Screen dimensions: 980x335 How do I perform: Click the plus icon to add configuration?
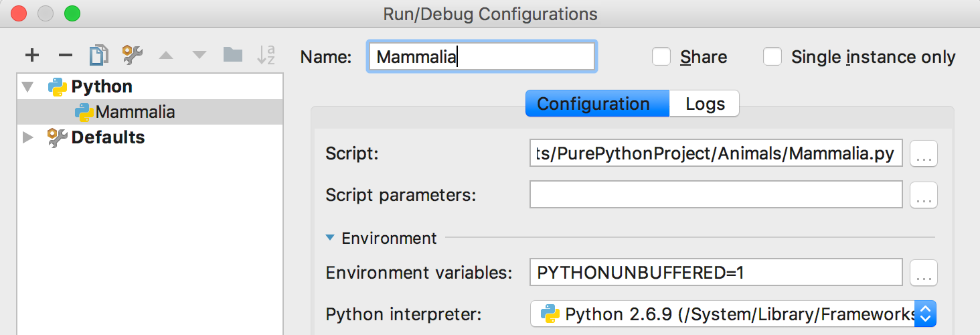(32, 56)
